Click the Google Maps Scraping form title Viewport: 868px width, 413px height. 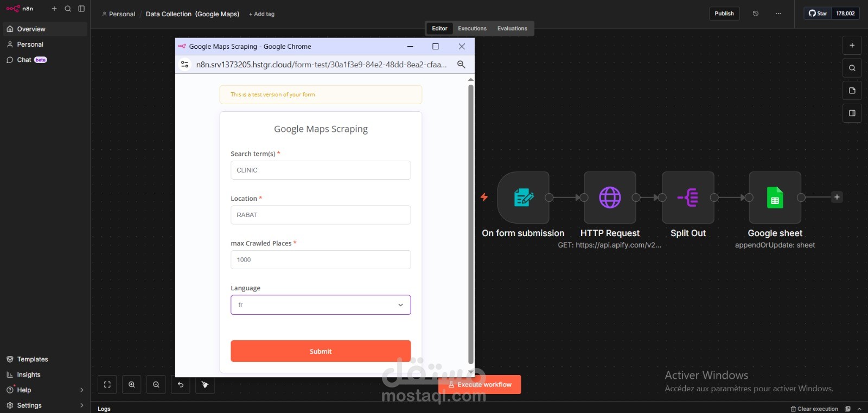[x=321, y=129]
